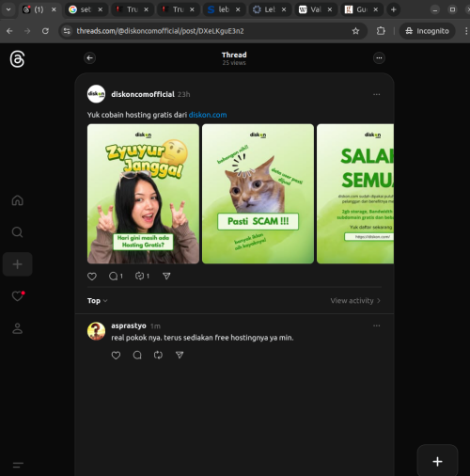
Task: Open thread options at header right
Action: 379,58
